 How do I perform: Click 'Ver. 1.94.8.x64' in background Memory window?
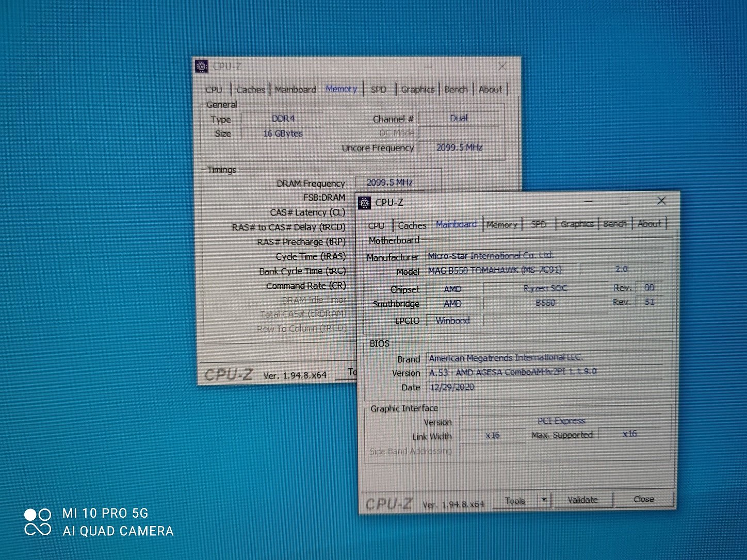(295, 375)
